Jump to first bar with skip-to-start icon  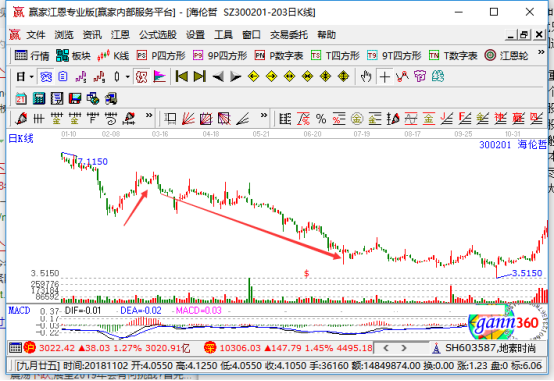pyautogui.click(x=182, y=76)
